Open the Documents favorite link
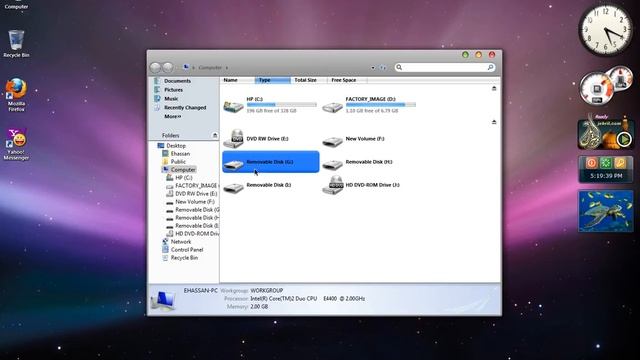This screenshot has height=360, width=640. pos(177,81)
